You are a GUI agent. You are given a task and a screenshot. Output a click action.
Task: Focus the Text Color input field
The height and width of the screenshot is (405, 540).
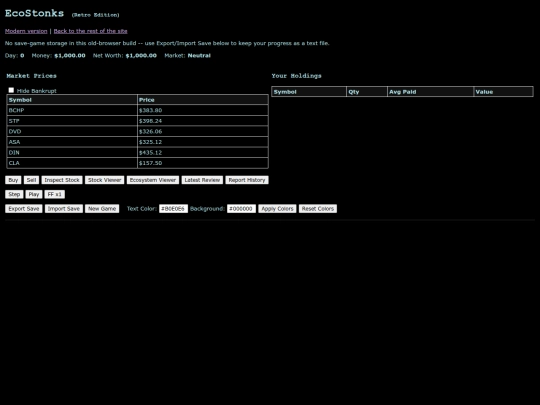(x=173, y=209)
